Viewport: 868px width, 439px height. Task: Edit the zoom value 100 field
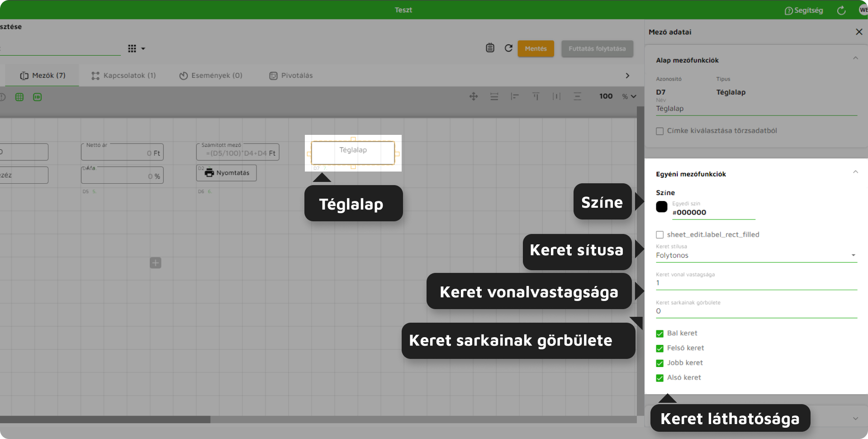click(606, 96)
